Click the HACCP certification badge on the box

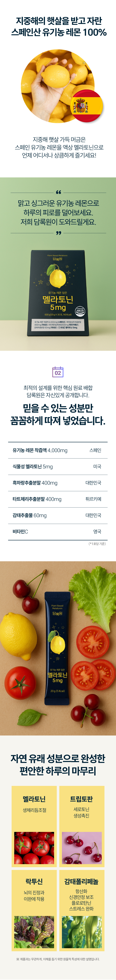(x=79, y=310)
